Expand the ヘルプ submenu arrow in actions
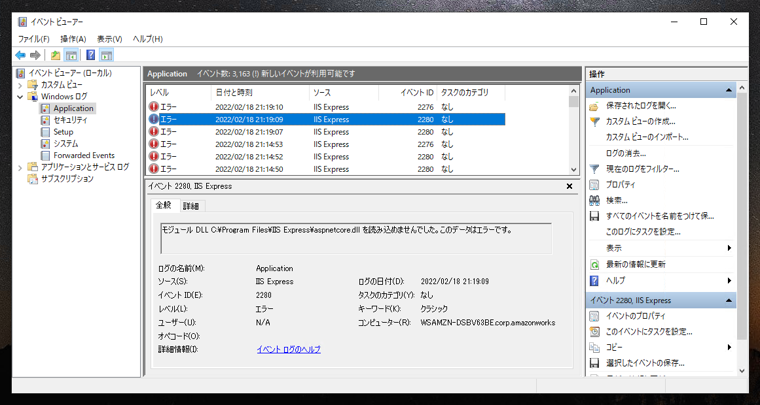 click(x=729, y=280)
